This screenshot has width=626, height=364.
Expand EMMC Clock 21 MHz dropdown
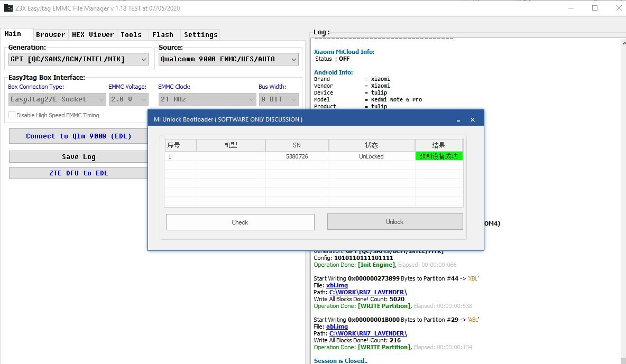[207, 99]
